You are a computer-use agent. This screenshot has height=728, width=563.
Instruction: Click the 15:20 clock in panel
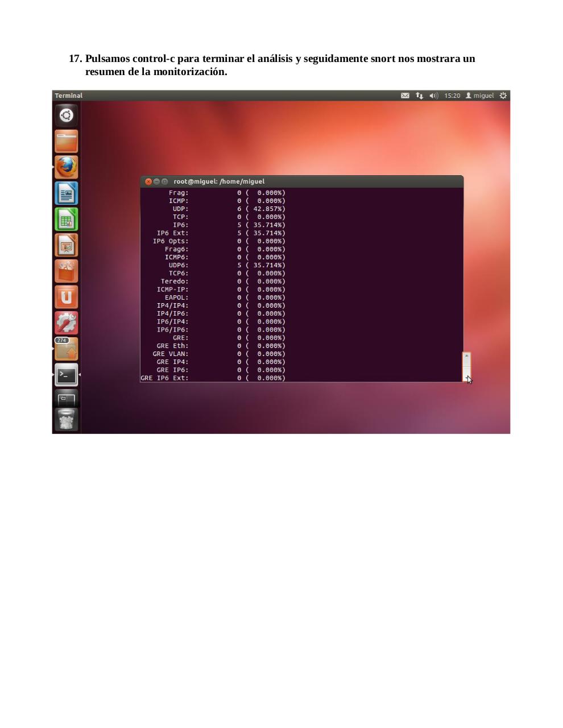coord(452,96)
